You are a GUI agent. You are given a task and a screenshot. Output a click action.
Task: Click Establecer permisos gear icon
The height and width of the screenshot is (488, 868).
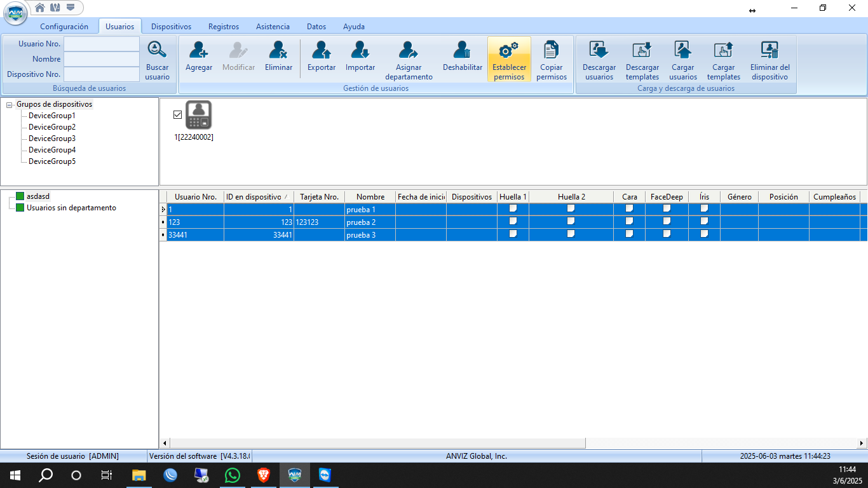click(x=509, y=50)
